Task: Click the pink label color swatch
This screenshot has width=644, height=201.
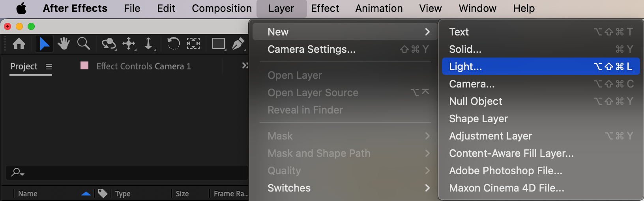Action: (84, 65)
